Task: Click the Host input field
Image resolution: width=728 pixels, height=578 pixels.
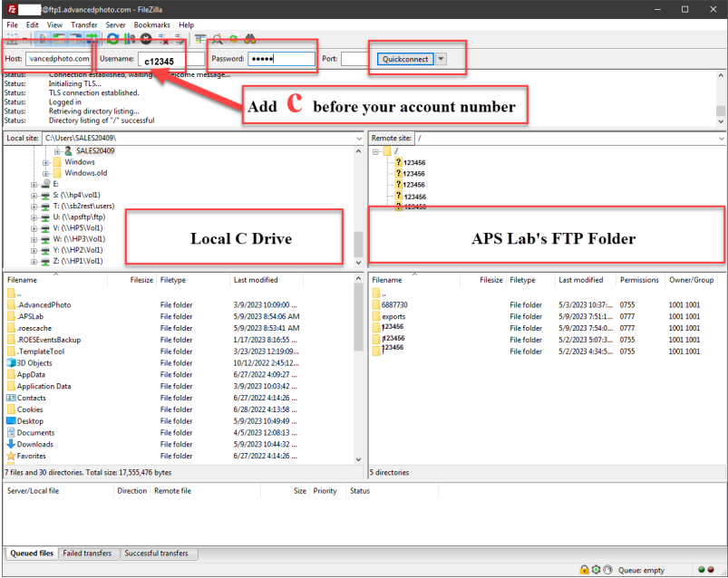Action: click(59, 59)
